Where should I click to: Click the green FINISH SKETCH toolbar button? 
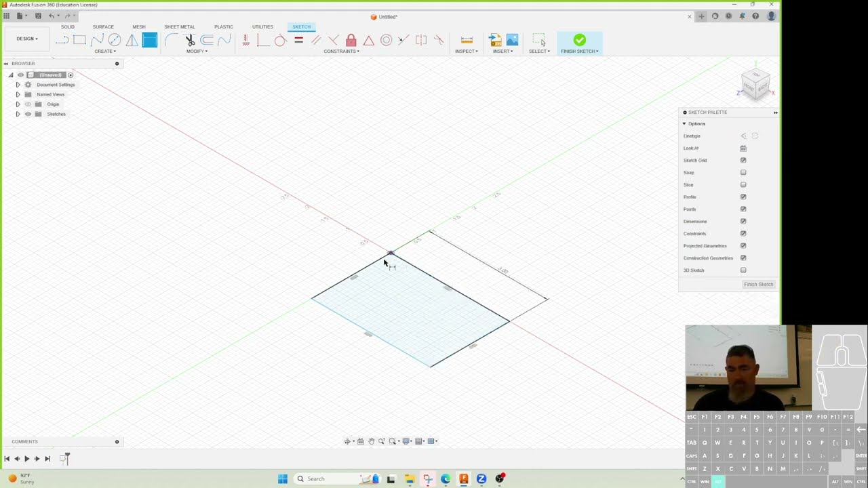click(580, 43)
